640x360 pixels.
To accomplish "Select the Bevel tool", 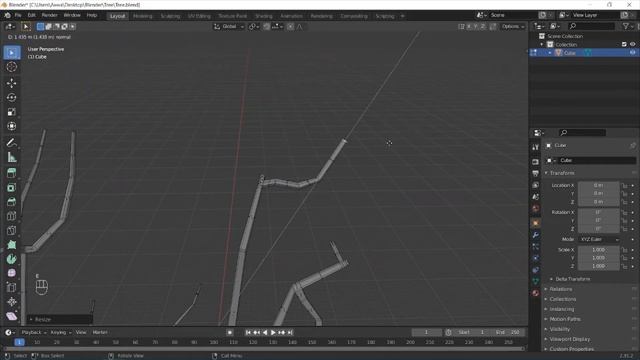I will coord(12,202).
